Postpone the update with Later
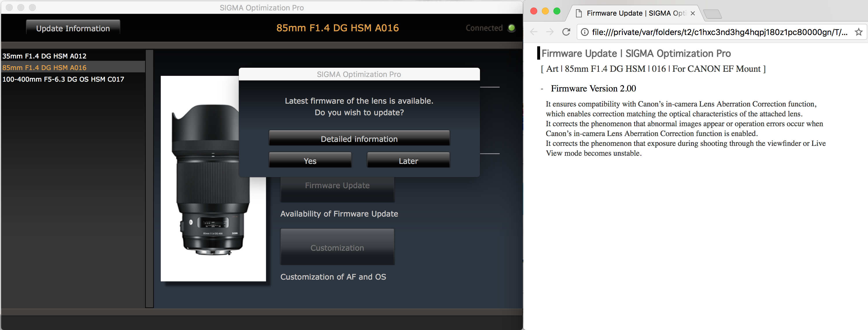868x330 pixels. pos(408,161)
